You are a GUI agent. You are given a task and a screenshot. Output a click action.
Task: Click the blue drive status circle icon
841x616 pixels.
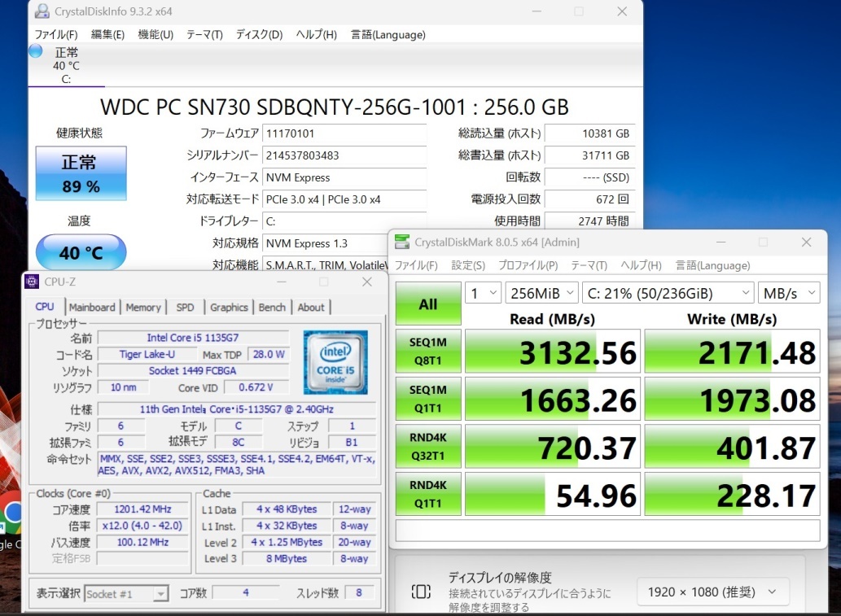(x=35, y=51)
